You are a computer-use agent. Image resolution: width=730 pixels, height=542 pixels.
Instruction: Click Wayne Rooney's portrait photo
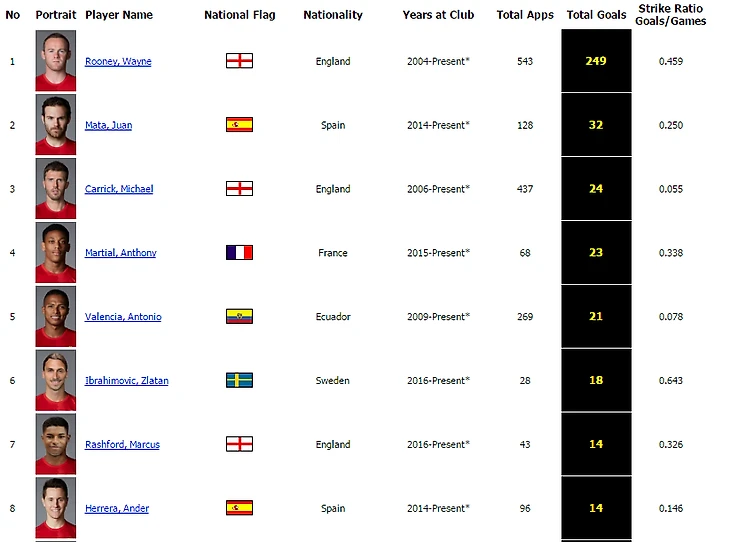55,61
